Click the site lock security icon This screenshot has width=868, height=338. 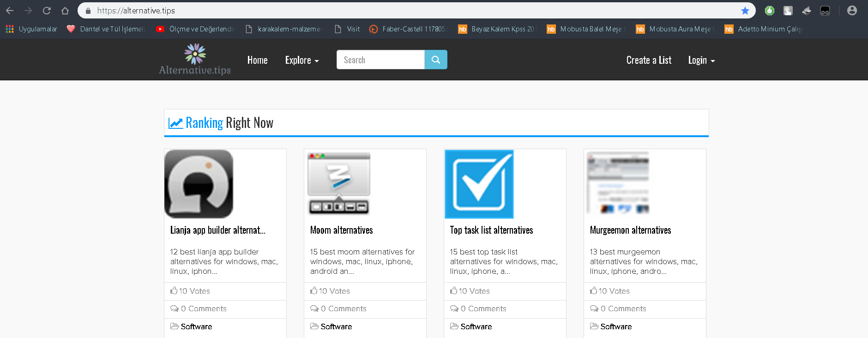[88, 11]
